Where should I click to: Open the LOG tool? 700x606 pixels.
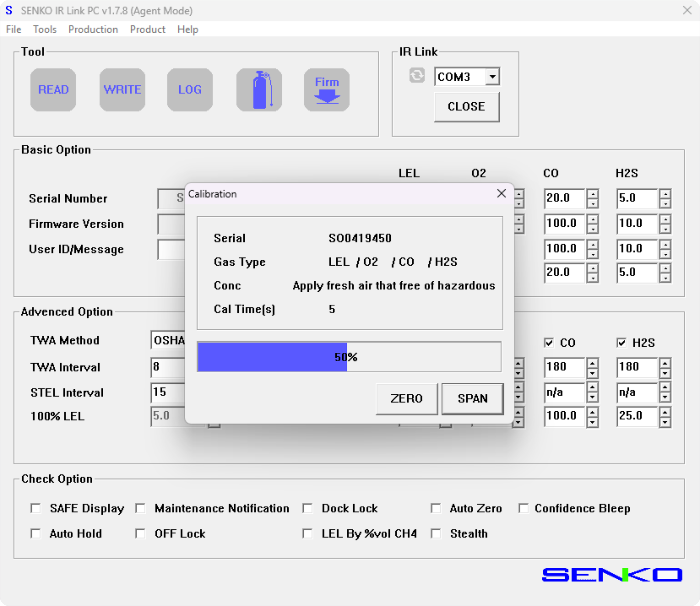point(190,90)
